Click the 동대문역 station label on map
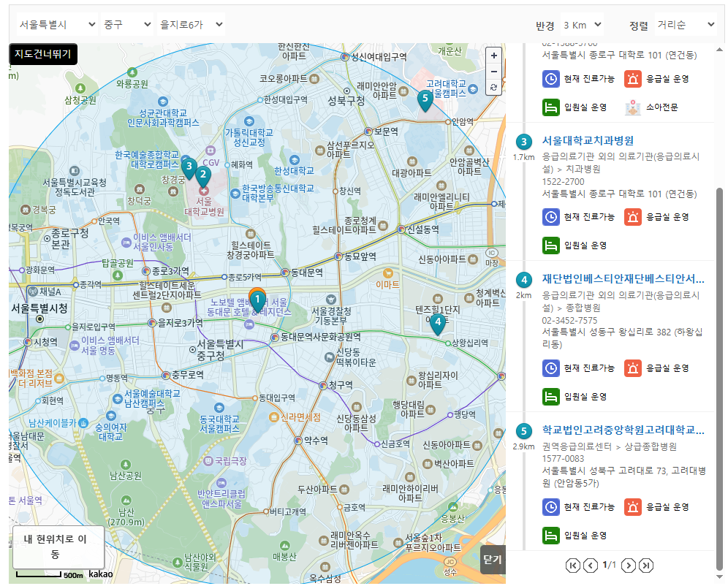This screenshot has height=586, width=728. pos(306,273)
